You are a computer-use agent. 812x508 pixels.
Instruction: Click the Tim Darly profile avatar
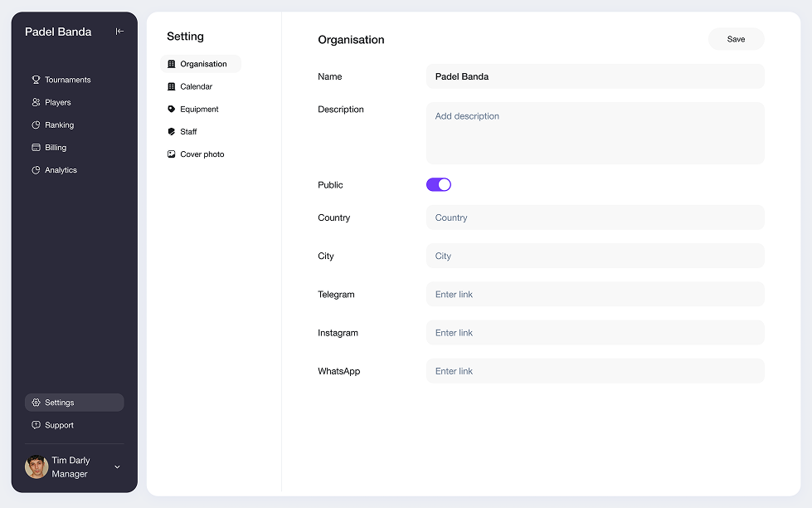pyautogui.click(x=36, y=466)
